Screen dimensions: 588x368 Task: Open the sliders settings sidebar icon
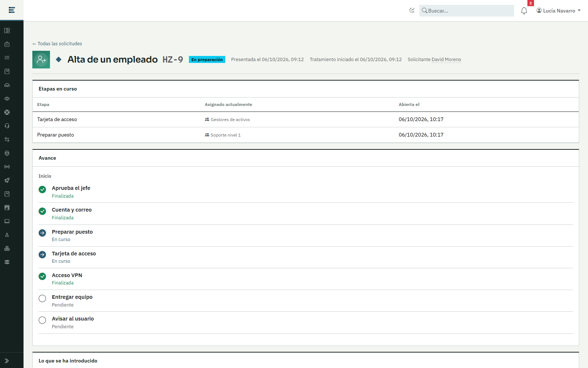pos(7,262)
